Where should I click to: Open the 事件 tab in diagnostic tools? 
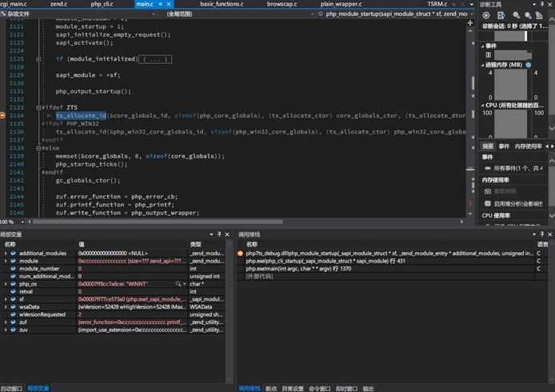[504, 146]
